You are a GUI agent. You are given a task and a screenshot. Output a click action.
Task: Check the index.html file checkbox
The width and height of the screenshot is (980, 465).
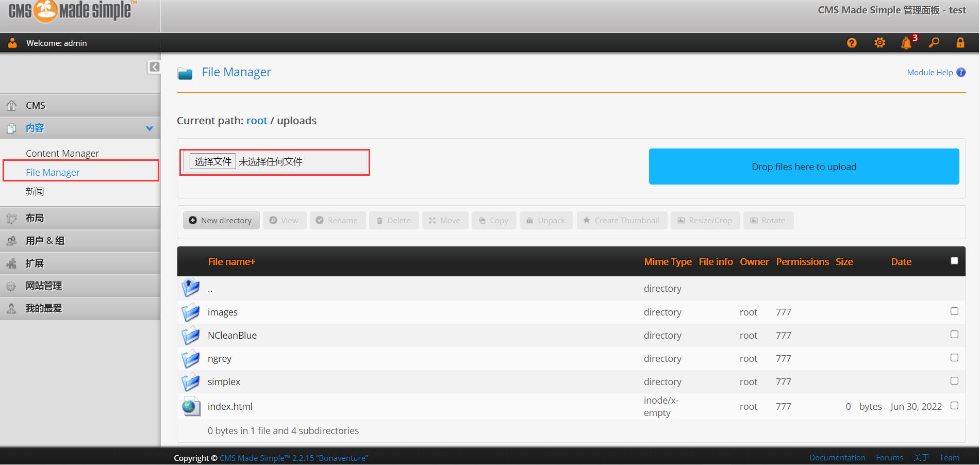coord(954,406)
